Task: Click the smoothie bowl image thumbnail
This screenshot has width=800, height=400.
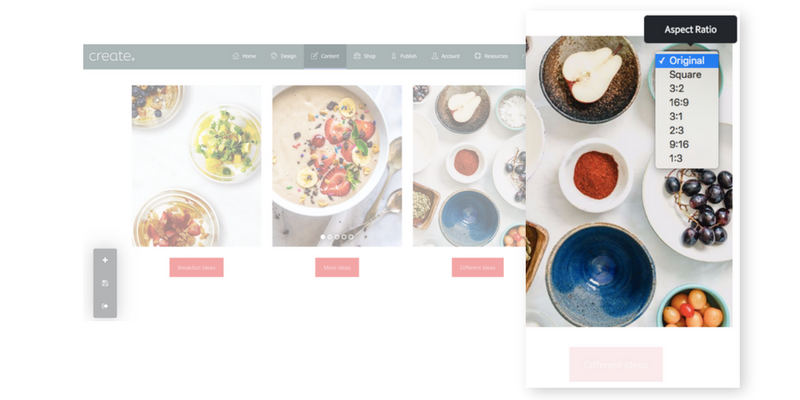Action: point(337,166)
